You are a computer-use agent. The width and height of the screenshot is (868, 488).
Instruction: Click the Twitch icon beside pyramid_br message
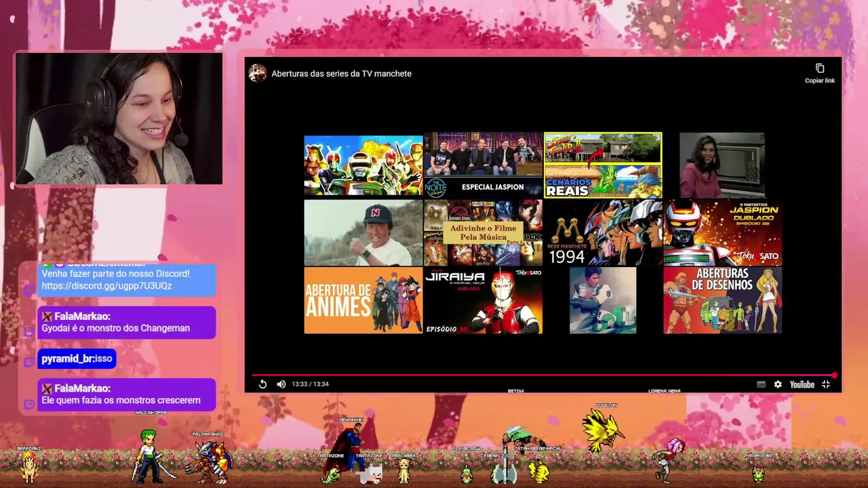[x=28, y=362]
